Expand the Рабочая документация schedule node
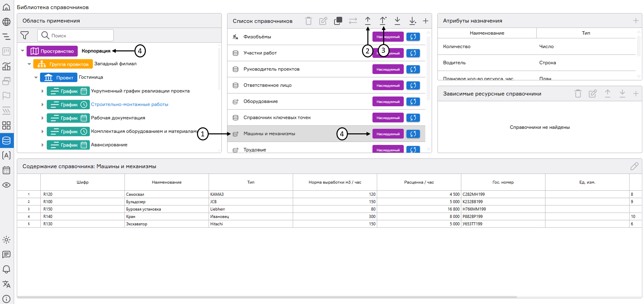Image resolution: width=644 pixels, height=304 pixels. pyautogui.click(x=42, y=118)
